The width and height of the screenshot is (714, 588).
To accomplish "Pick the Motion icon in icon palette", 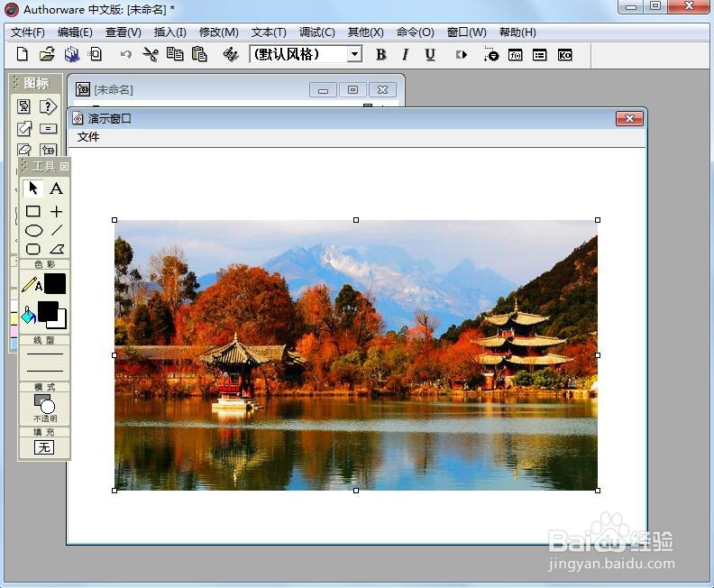I will point(24,128).
